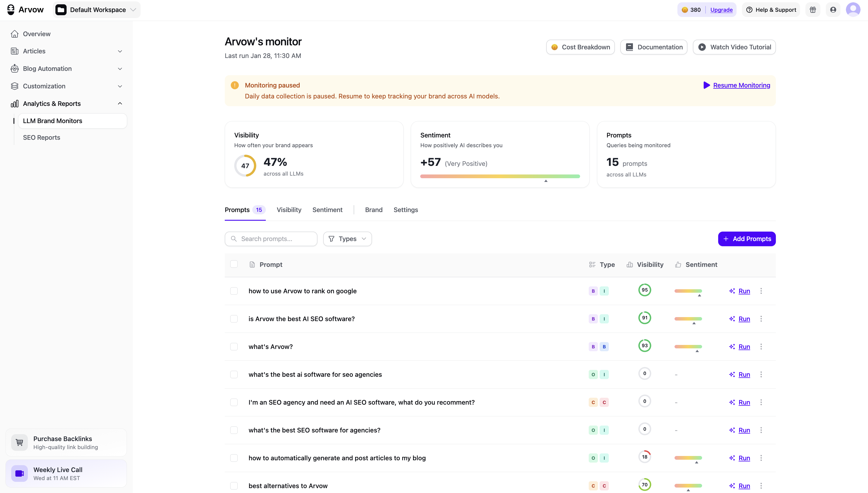This screenshot has height=493, width=868.
Task: Expand the Types filter dropdown
Action: click(347, 239)
